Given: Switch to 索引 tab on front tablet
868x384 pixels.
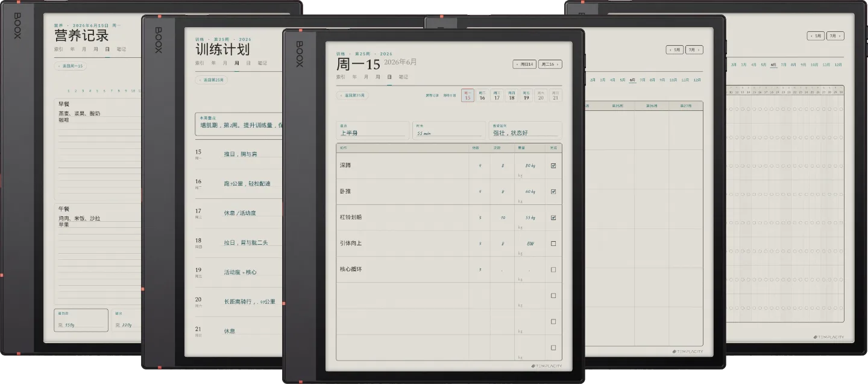Looking at the screenshot, I should click(341, 77).
